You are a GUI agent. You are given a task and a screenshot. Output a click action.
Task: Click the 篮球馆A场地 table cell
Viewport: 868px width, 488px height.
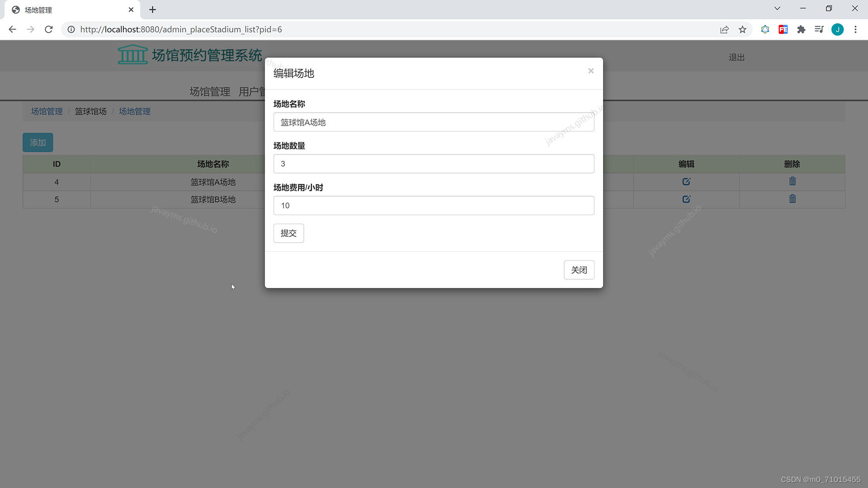click(x=213, y=182)
